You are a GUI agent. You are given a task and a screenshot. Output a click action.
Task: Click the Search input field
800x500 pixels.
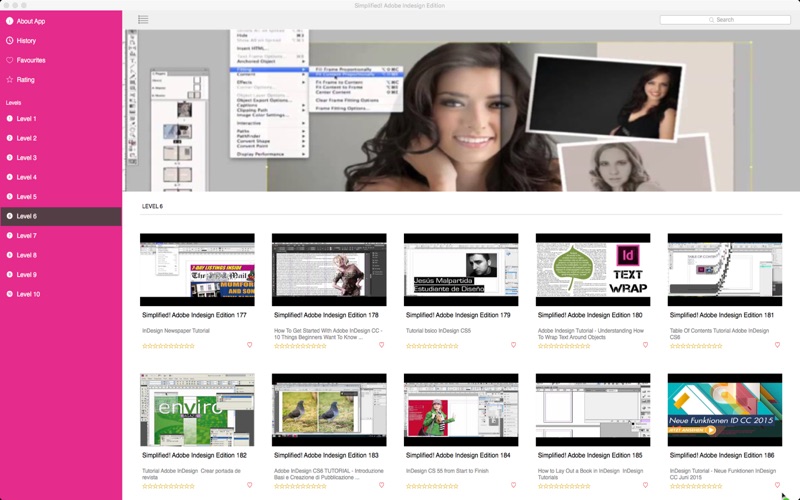[x=725, y=19]
